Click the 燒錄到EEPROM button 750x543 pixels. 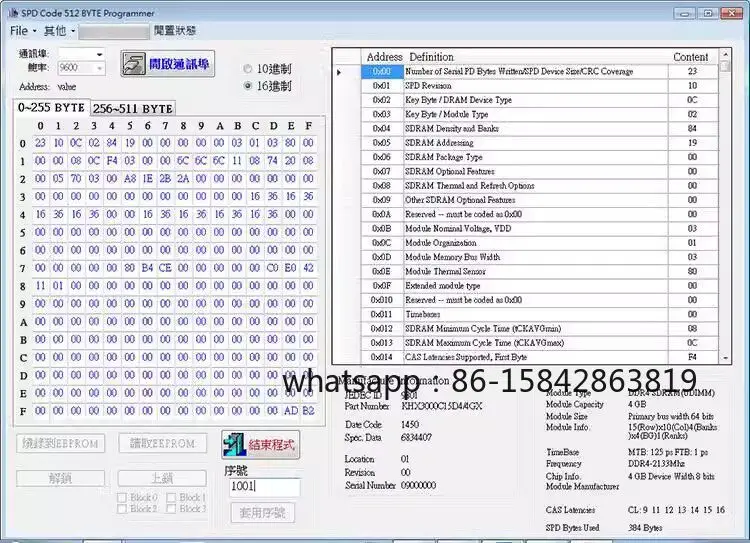click(60, 443)
